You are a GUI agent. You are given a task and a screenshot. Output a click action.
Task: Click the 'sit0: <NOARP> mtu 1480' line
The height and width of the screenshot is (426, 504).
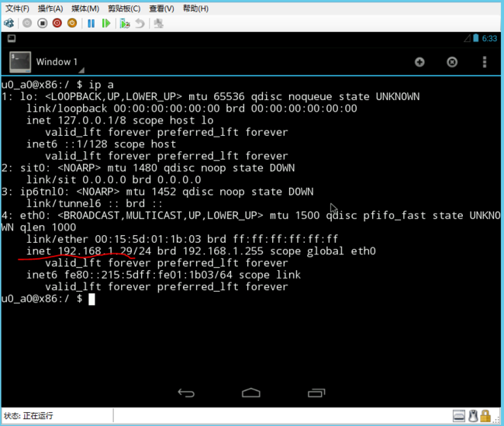click(148, 168)
